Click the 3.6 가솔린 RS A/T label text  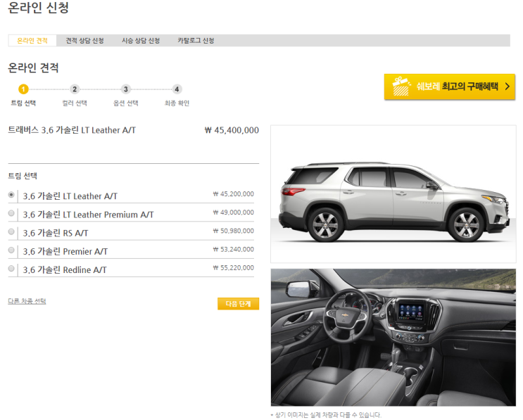[x=56, y=233]
